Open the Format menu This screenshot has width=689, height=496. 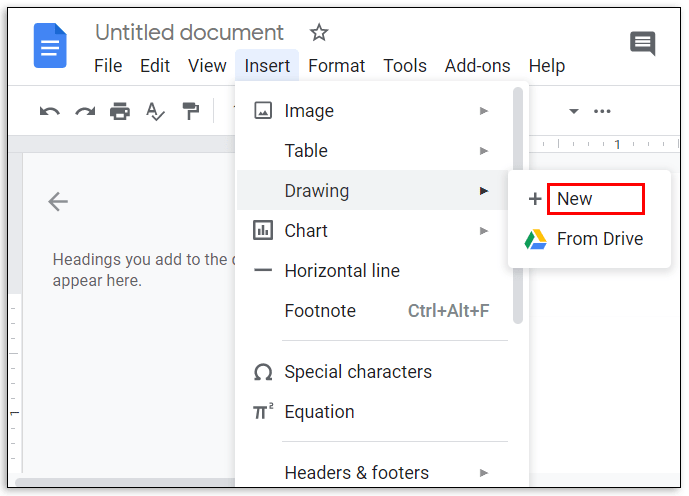[336, 66]
